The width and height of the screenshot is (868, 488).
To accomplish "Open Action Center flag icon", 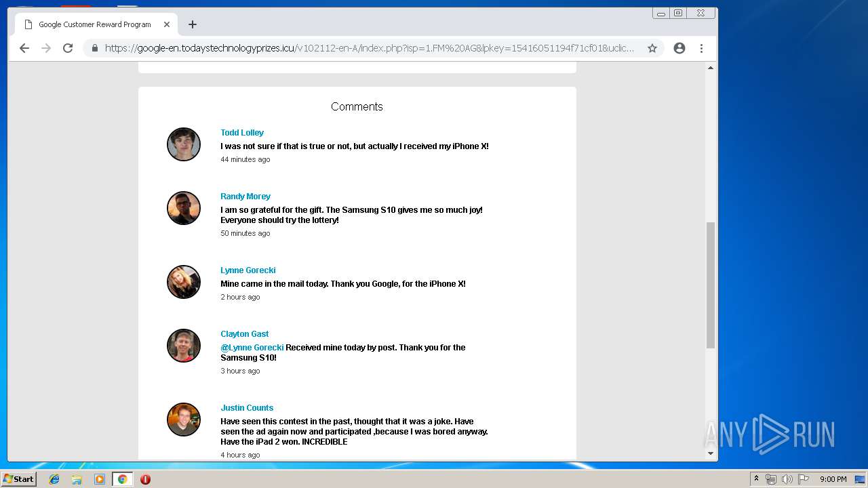I will (x=804, y=479).
